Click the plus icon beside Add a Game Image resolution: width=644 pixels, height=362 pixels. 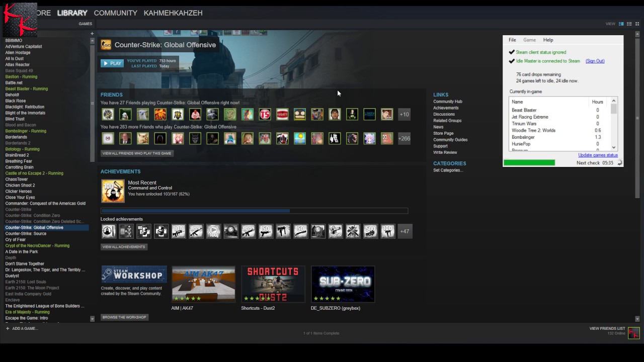point(8,328)
